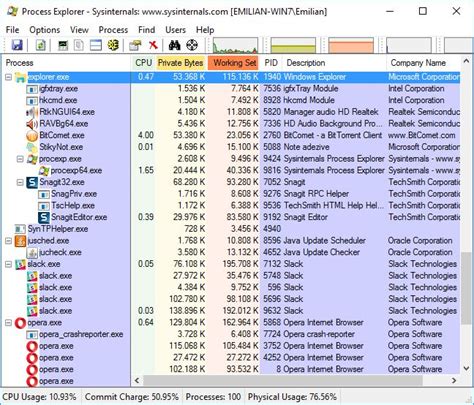Toggle Show Lower Pane toolbar icon

click(x=96, y=45)
